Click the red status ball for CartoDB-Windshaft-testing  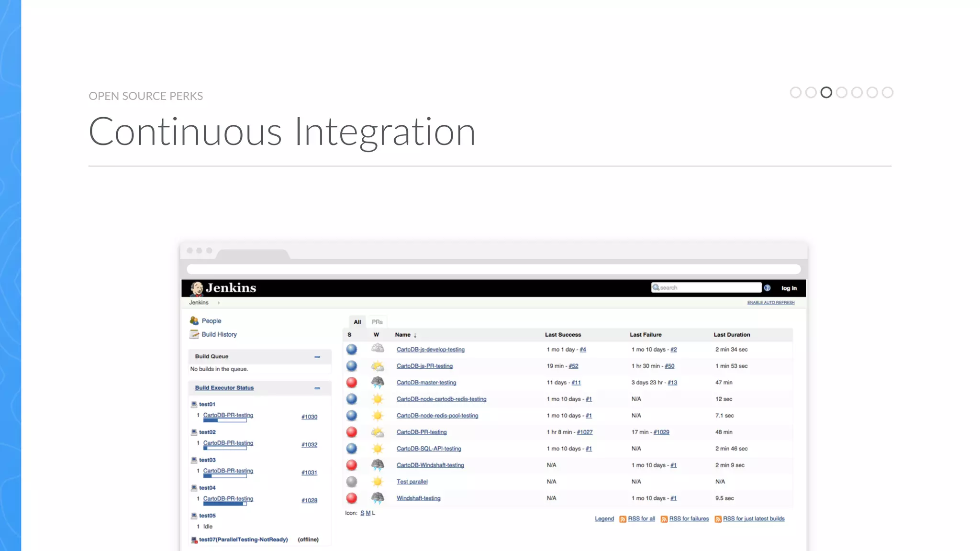[352, 465]
